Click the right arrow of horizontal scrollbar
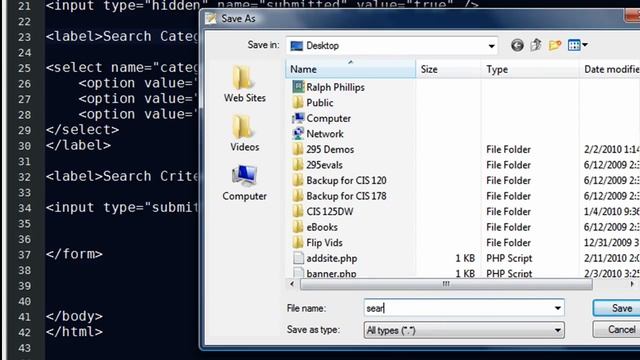The image size is (640, 360). [632, 284]
